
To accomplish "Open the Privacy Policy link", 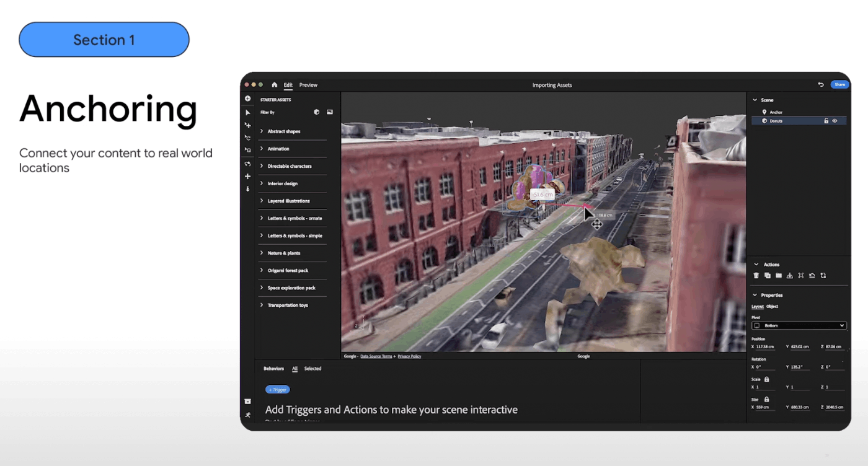I will click(x=409, y=356).
